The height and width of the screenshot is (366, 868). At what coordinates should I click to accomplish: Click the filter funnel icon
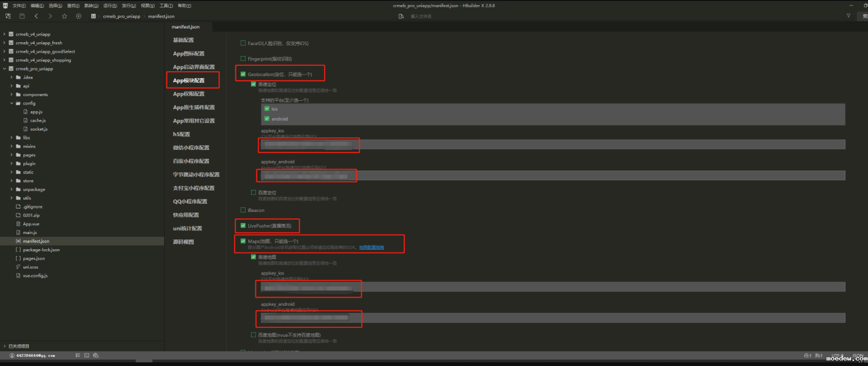click(848, 16)
